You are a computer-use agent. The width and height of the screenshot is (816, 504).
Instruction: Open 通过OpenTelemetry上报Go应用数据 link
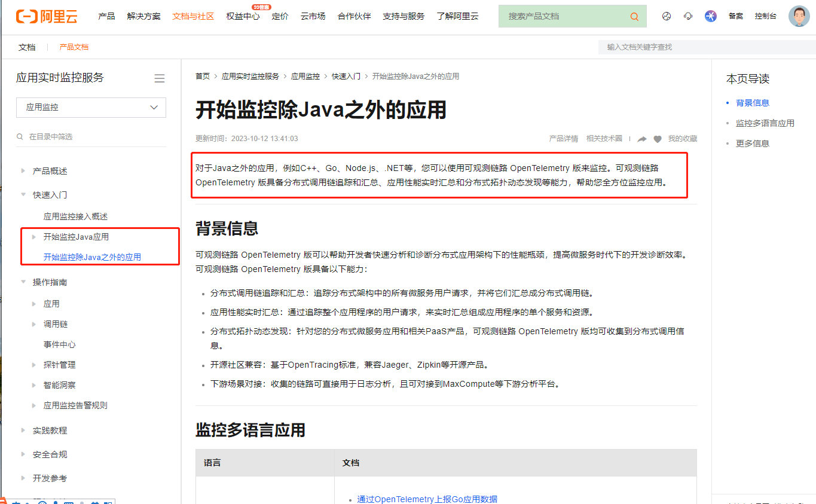click(x=427, y=499)
